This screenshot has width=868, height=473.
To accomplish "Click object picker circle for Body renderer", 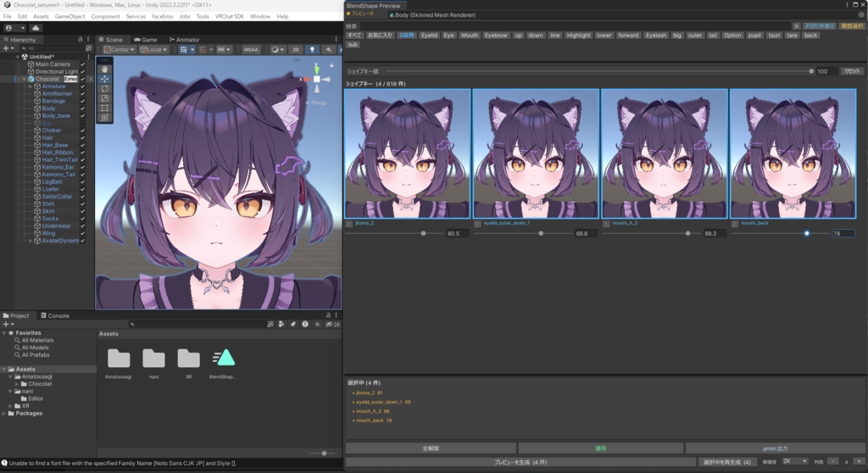I will pyautogui.click(x=861, y=15).
